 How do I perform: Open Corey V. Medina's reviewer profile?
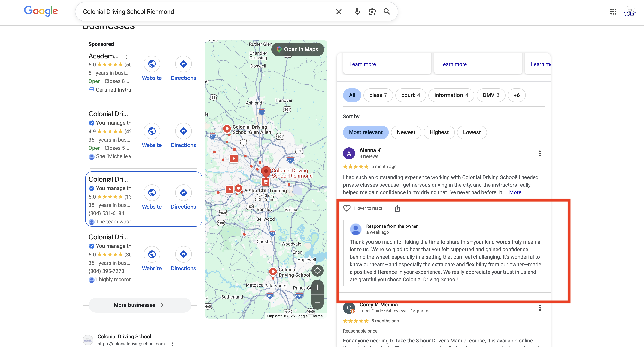378,305
